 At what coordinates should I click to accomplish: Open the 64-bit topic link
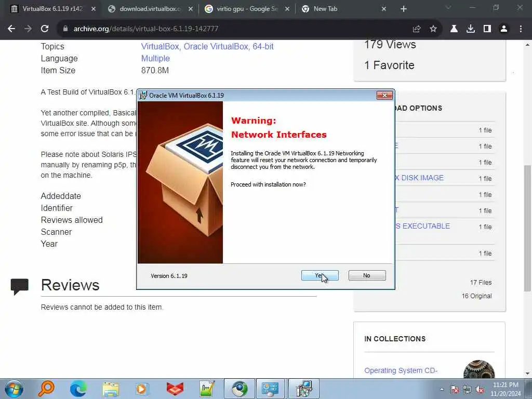click(x=263, y=46)
